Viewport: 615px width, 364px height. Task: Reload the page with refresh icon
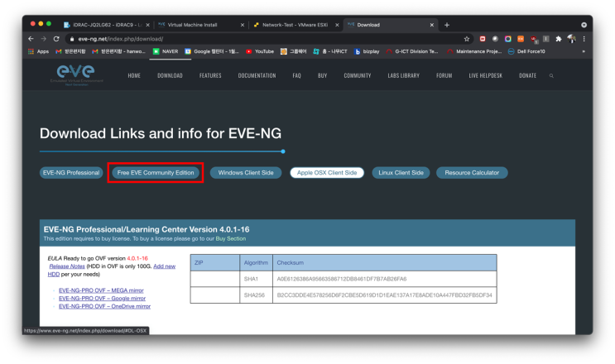point(56,39)
